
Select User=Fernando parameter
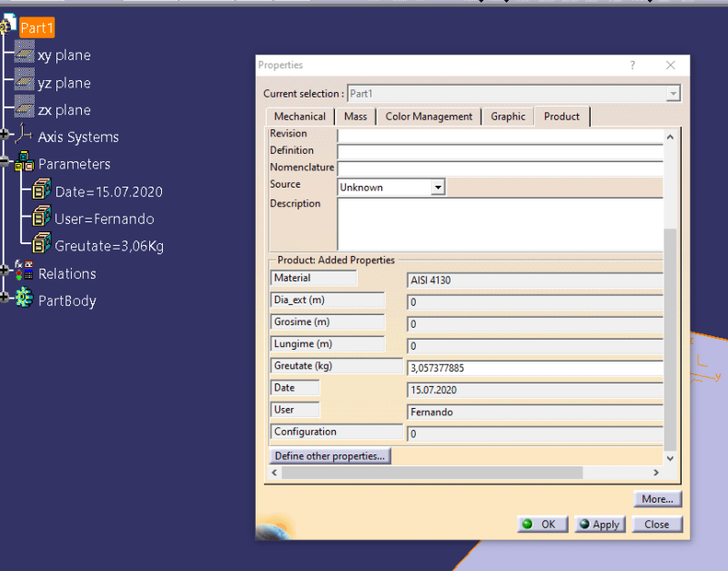105,219
